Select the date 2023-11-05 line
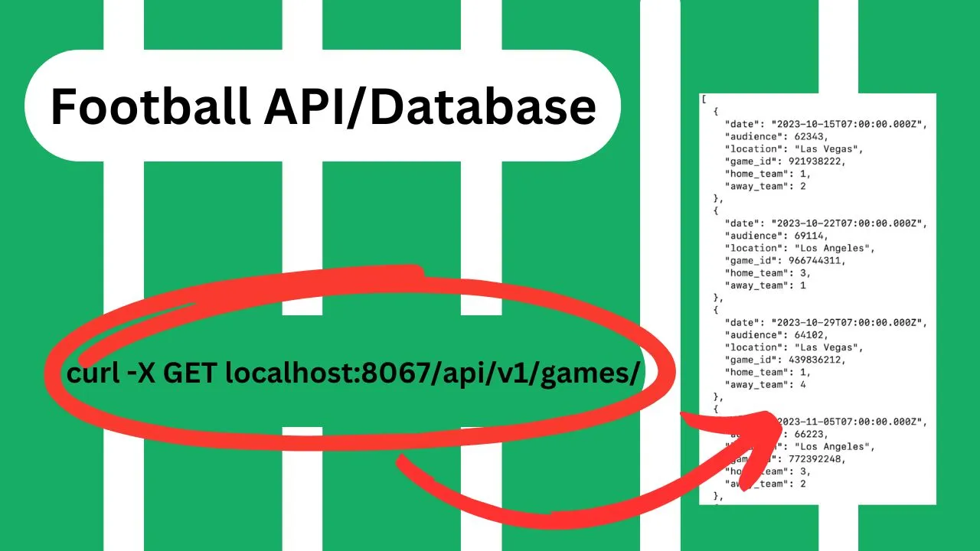 [x=850, y=422]
